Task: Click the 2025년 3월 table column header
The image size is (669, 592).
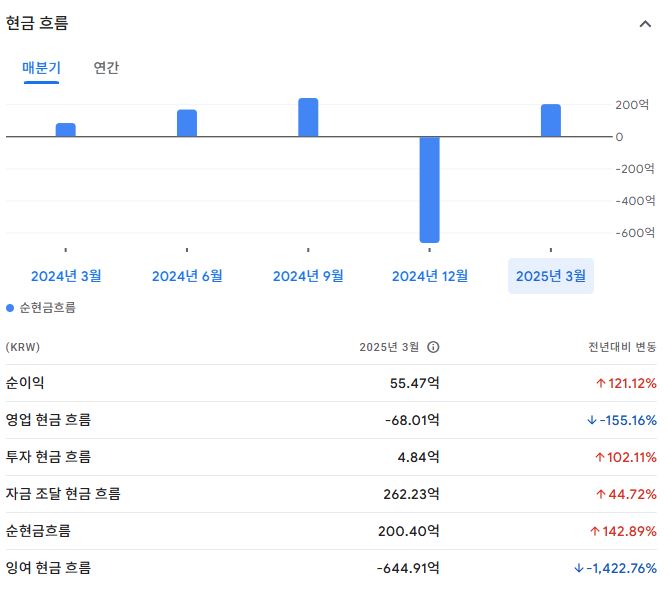Action: [389, 347]
